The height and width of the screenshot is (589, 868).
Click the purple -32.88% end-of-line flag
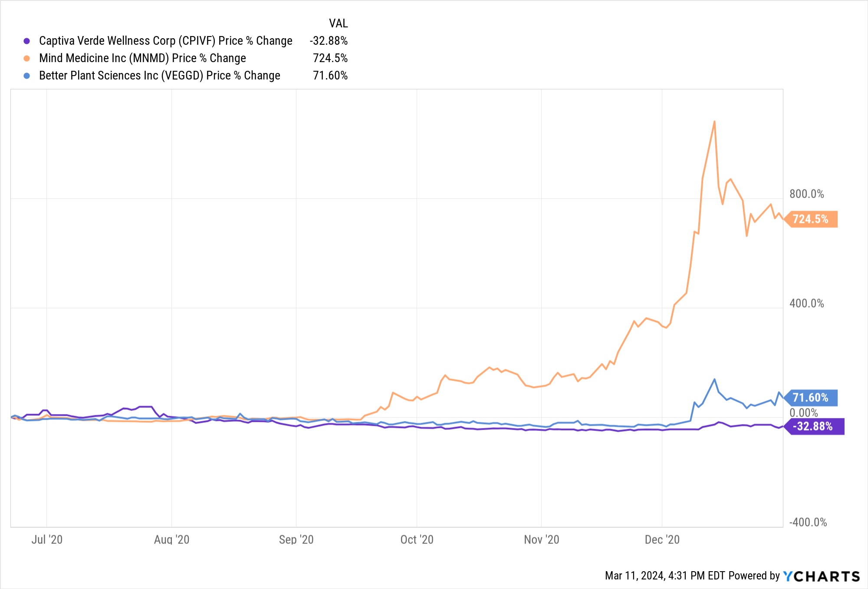tap(812, 426)
